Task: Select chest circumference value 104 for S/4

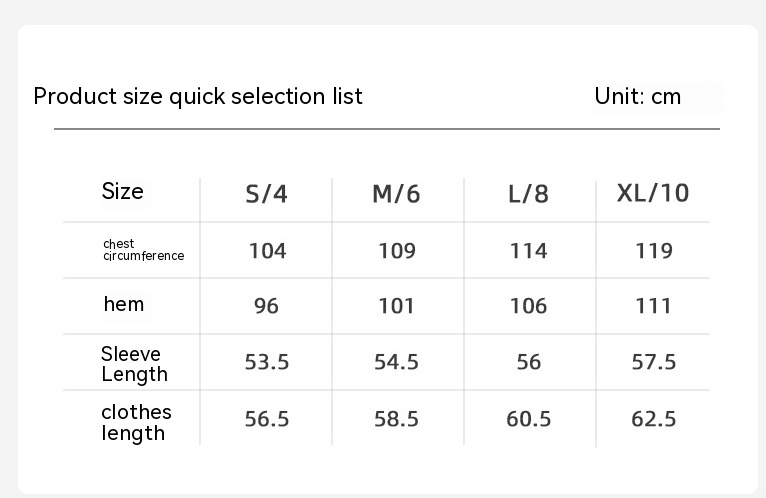Action: [x=267, y=250]
